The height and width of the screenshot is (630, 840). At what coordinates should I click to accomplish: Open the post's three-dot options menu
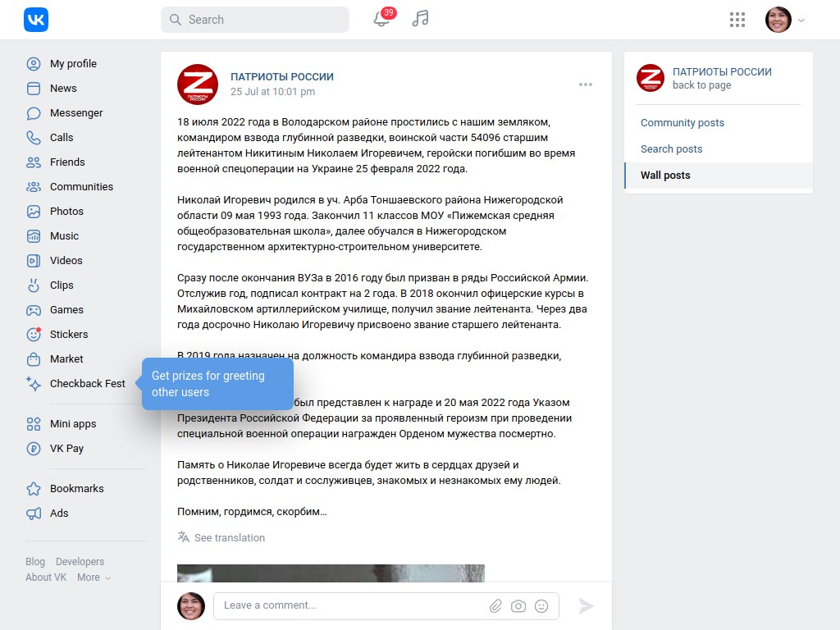(x=586, y=84)
